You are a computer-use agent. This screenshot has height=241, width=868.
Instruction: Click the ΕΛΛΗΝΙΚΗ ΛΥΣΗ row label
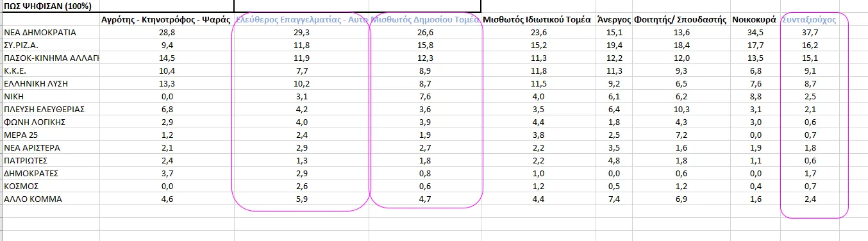[x=50, y=83]
